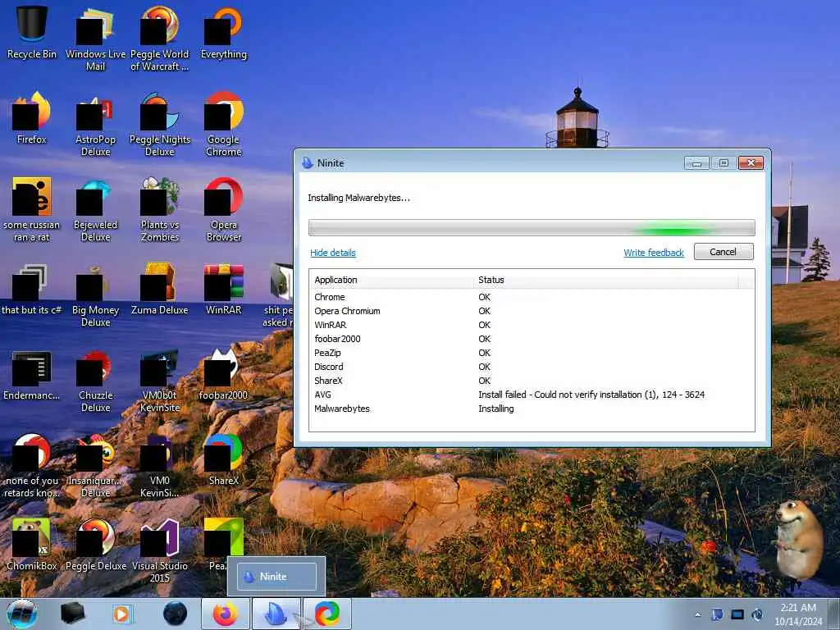Viewport: 840px width, 630px height.
Task: Open Windows Live Mail desktop icon
Action: 95,39
